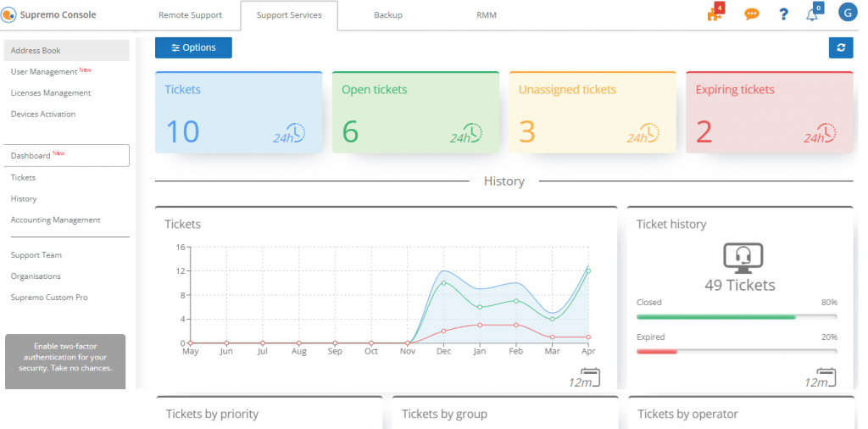Go to Licenses Management in sidebar
The height and width of the screenshot is (429, 868).
click(51, 93)
